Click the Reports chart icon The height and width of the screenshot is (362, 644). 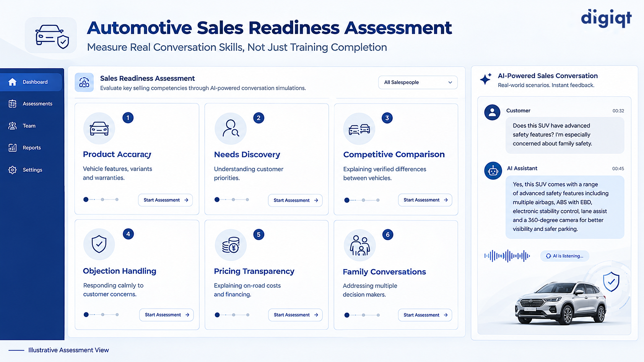(x=12, y=148)
